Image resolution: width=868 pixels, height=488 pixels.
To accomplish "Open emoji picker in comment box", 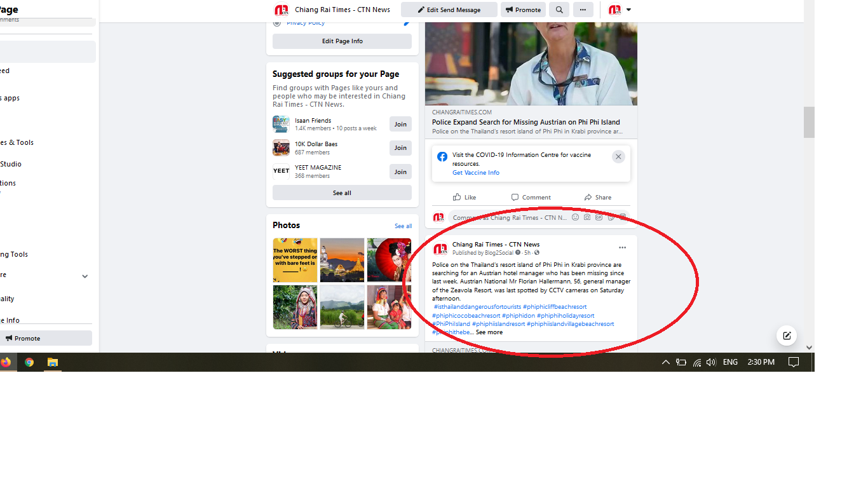I will click(576, 217).
